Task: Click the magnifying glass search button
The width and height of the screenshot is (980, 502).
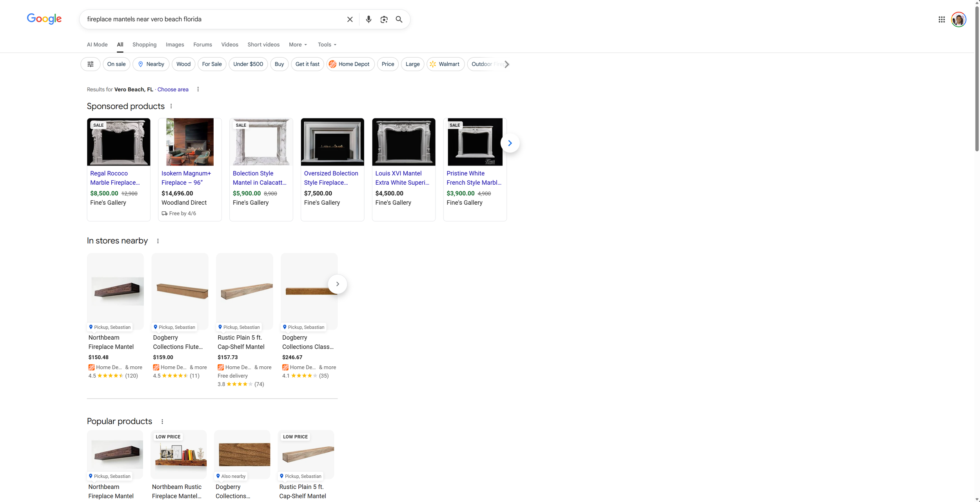Action: coord(399,19)
